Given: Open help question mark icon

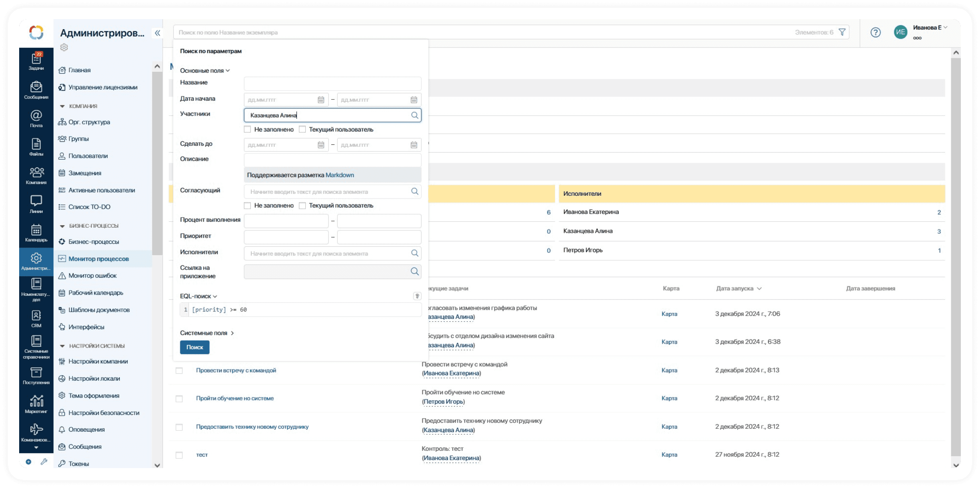Looking at the screenshot, I should click(875, 32).
